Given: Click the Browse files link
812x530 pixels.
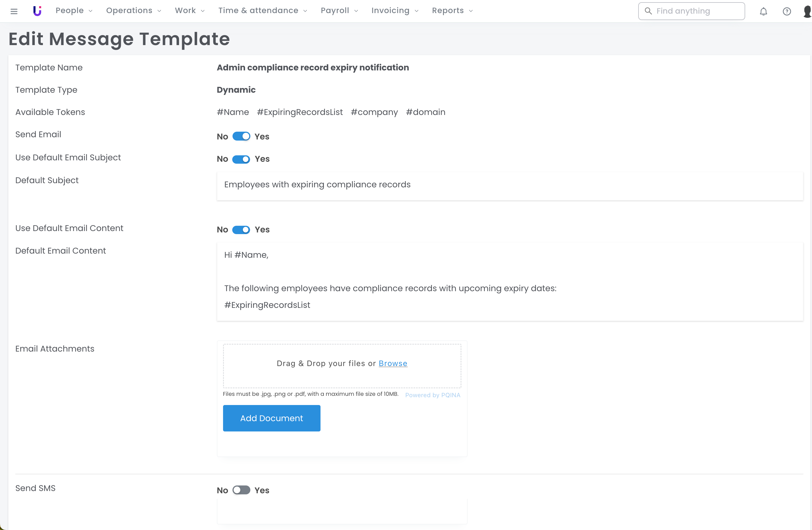Looking at the screenshot, I should pos(393,364).
